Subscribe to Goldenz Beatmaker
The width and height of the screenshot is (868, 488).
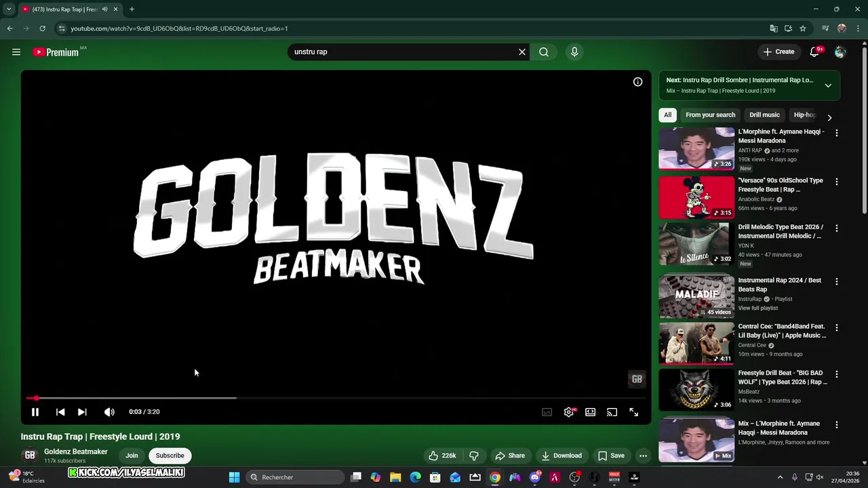pos(170,455)
